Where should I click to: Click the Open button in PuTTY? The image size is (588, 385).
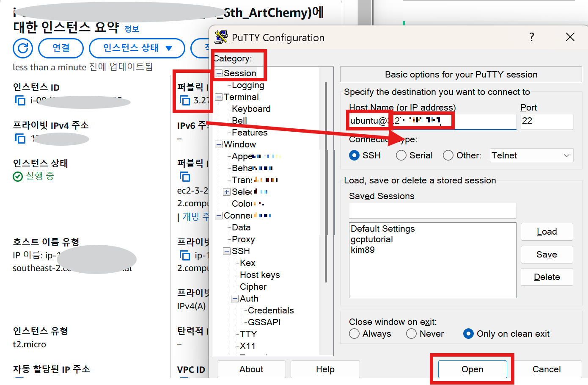[473, 369]
